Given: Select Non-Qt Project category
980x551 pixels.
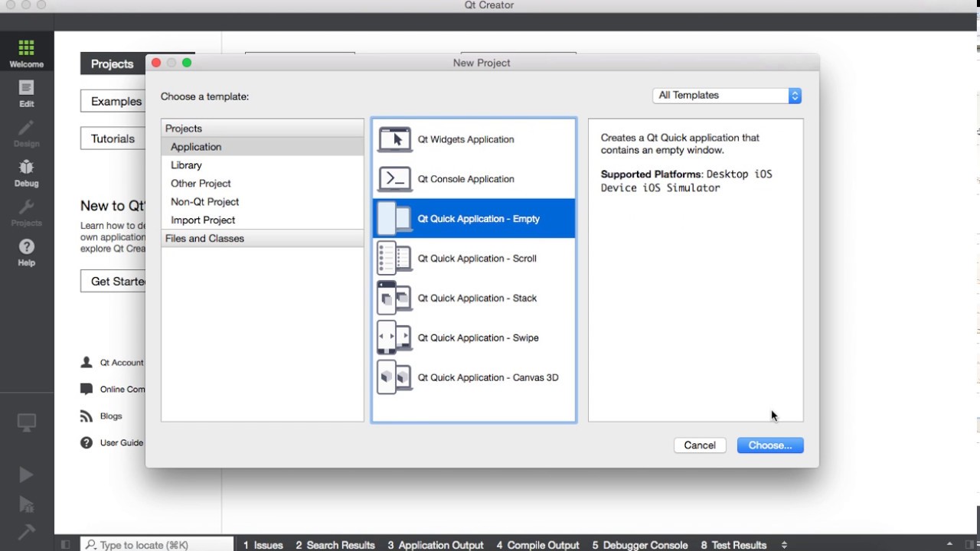Looking at the screenshot, I should click(x=263, y=202).
